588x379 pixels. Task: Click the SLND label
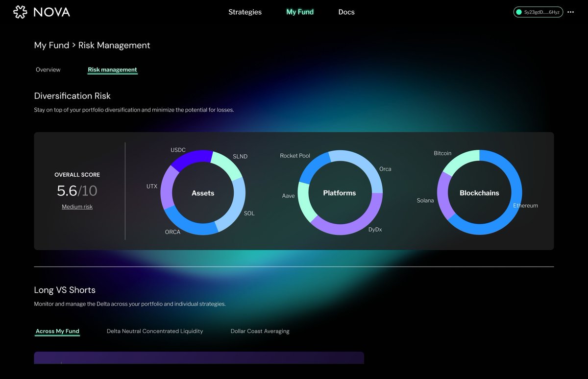point(240,157)
